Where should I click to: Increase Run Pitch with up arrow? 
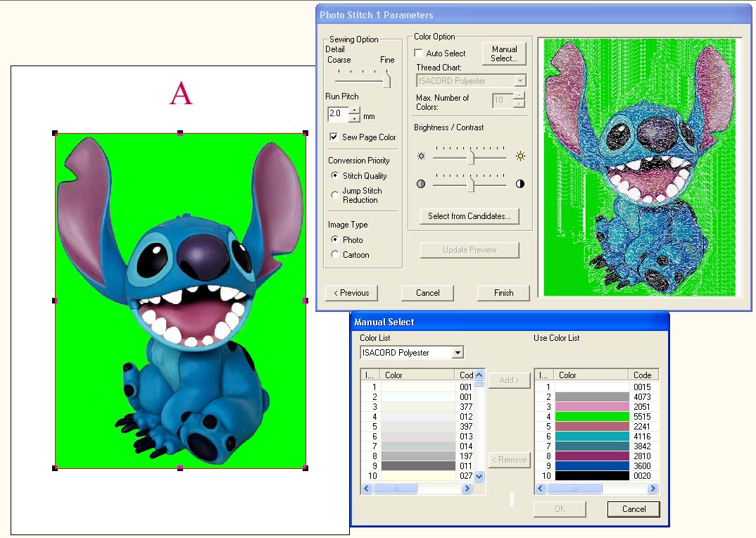(x=354, y=111)
